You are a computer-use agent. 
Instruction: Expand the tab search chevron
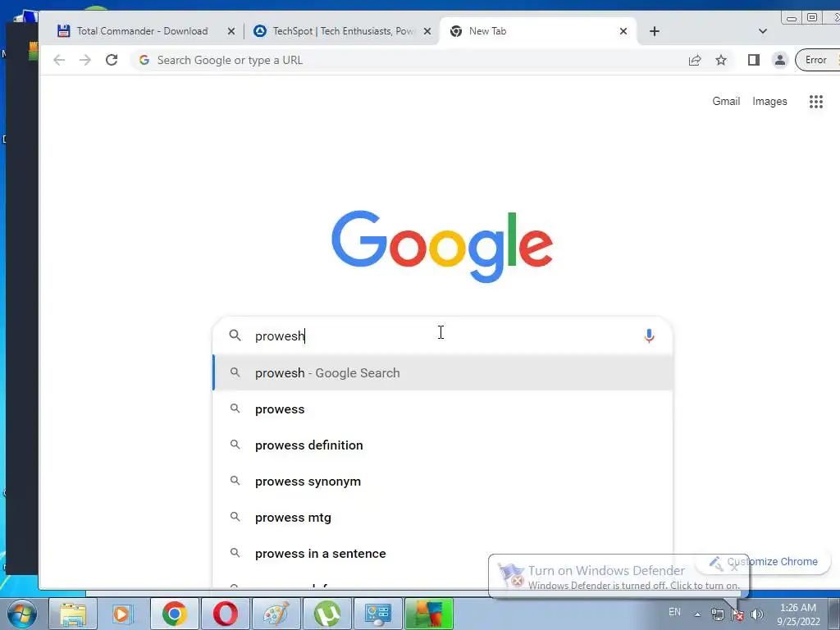(x=762, y=31)
